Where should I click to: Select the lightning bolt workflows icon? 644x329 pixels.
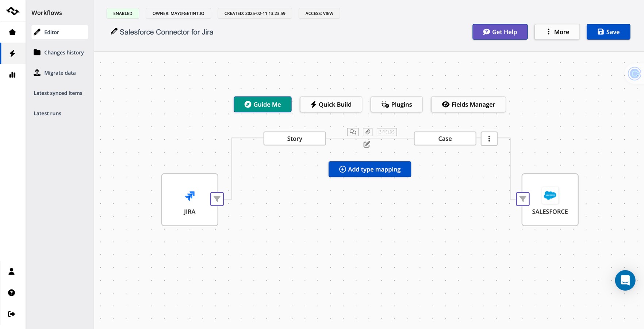pos(12,53)
